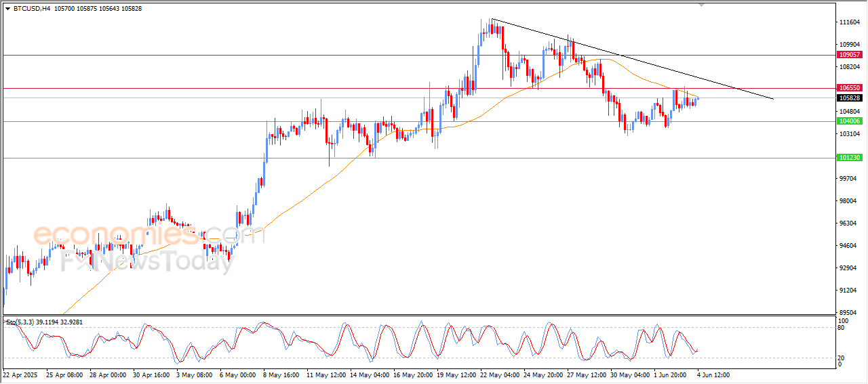
Task: Click the 108204 price axis label
Action: 851,67
